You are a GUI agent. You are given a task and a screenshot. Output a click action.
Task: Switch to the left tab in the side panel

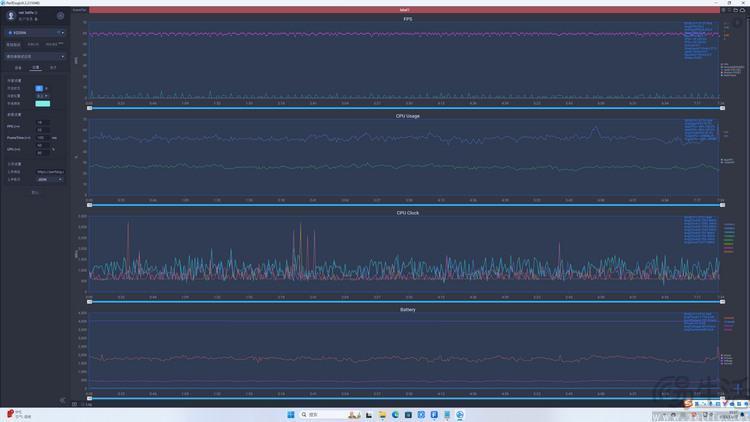(x=18, y=68)
